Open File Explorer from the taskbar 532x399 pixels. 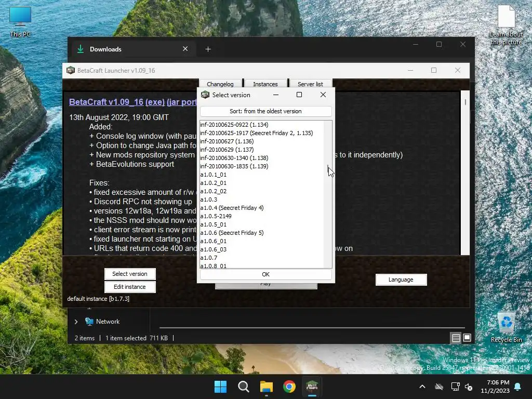coord(267,387)
